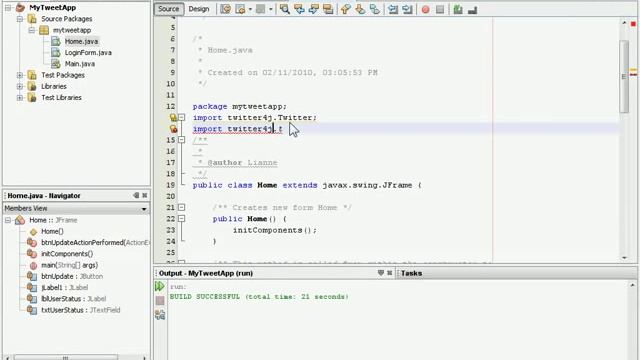Open the Forward history dropdown arrow
Viewport: 640px width, 360px height.
pos(271,9)
